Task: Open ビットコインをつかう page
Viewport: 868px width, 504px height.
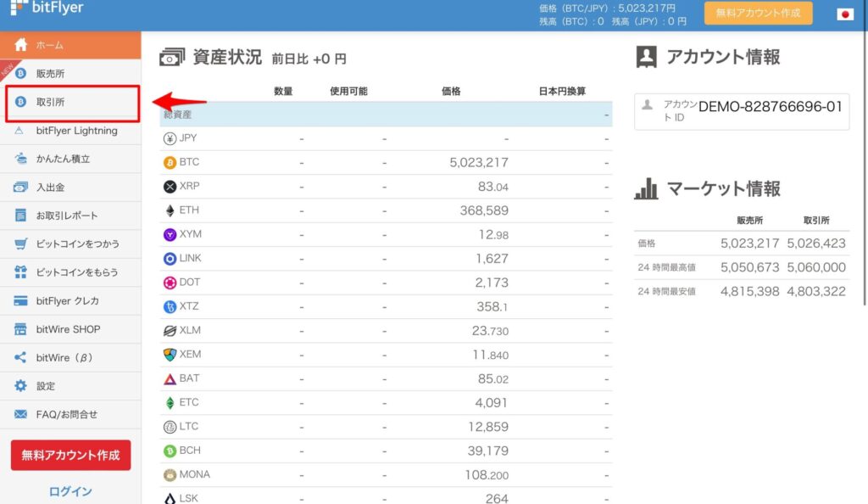Action: coord(70,244)
